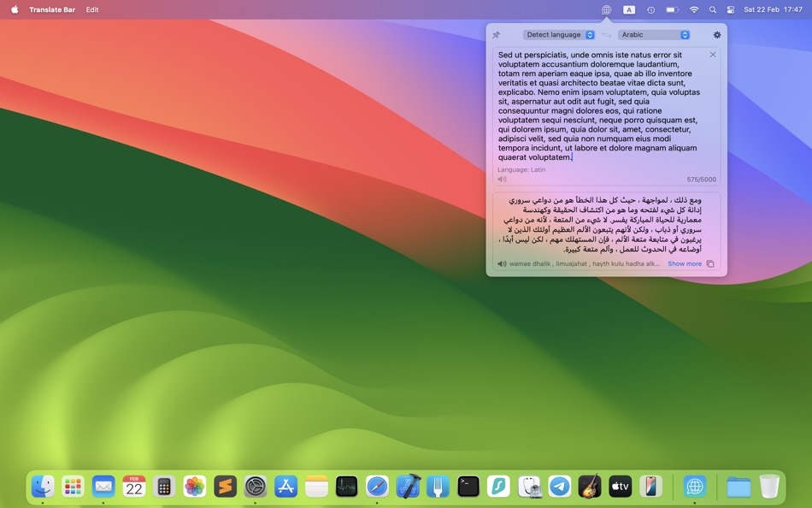Open Sublime Text from the Dock
This screenshot has height=508, width=812.
tap(225, 487)
